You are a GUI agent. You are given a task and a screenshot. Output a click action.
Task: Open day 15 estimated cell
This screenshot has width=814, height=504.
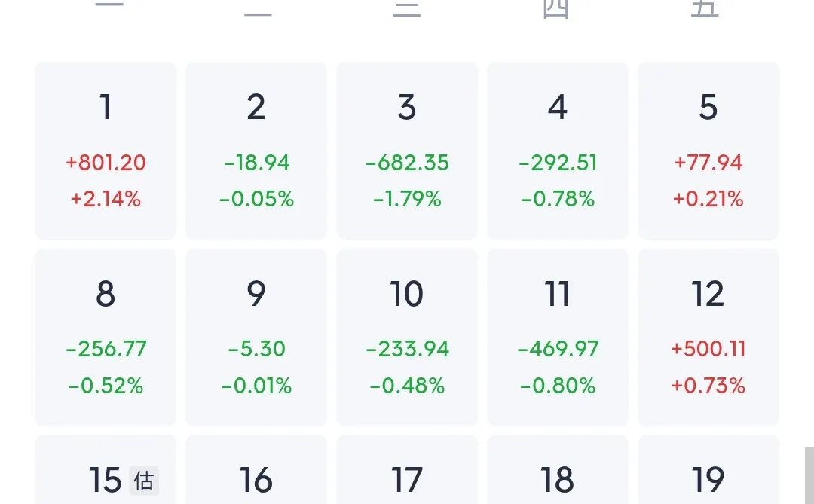(106, 470)
